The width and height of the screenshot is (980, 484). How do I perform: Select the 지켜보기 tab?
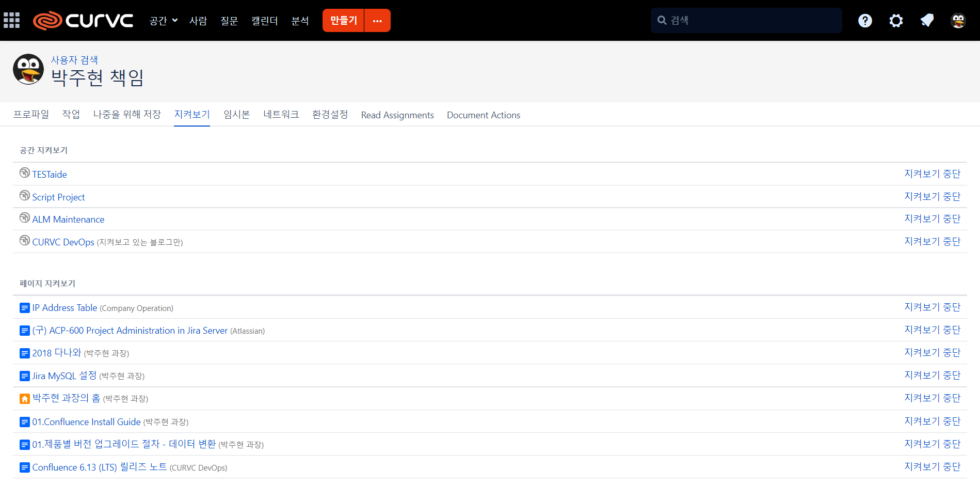pyautogui.click(x=192, y=114)
